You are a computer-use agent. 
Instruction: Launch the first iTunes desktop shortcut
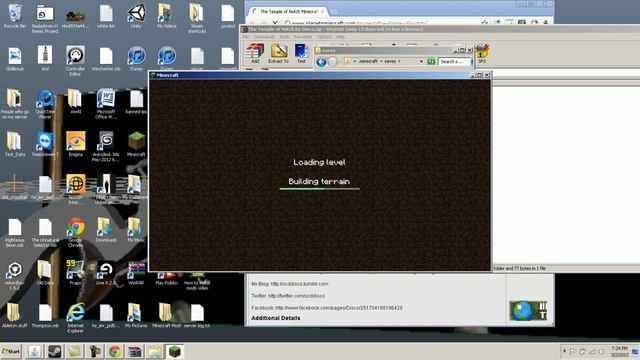tap(136, 58)
